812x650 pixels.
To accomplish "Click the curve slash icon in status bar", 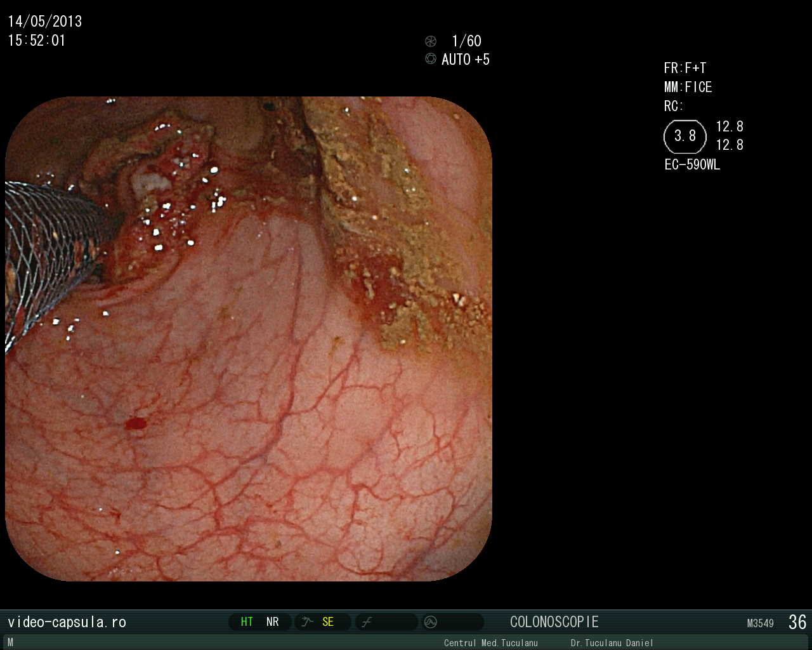I will tap(367, 622).
